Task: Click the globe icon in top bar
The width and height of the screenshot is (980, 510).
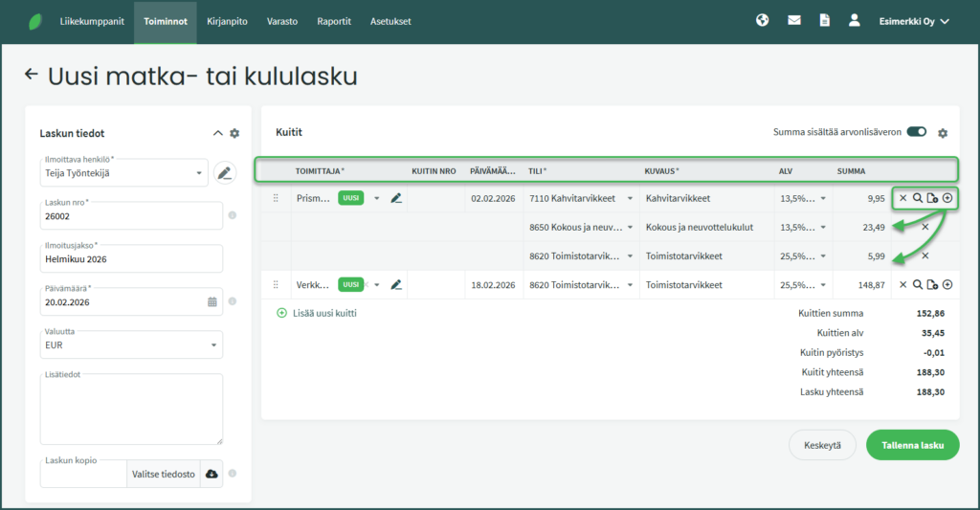Action: coord(762,20)
